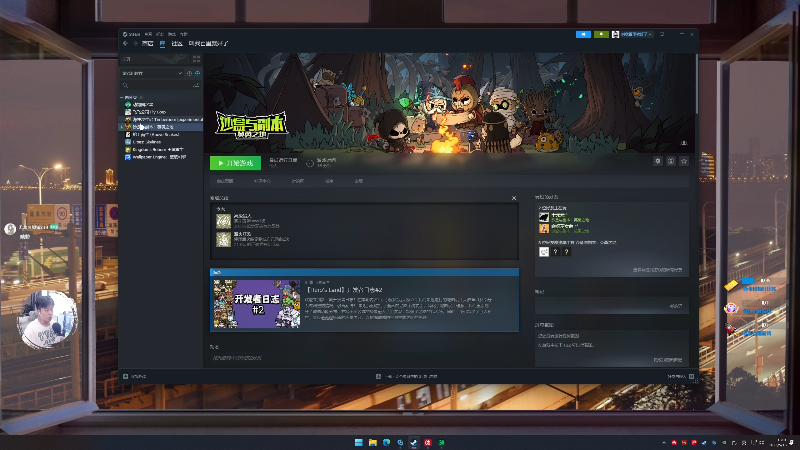This screenshot has width=800, height=450.
Task: Launch Microsoft Edge from the taskbar
Action: tap(386, 442)
